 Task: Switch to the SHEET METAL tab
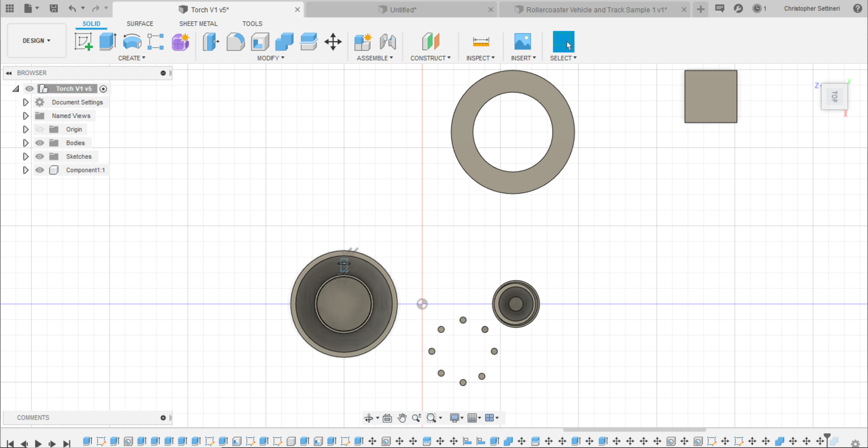tap(198, 24)
